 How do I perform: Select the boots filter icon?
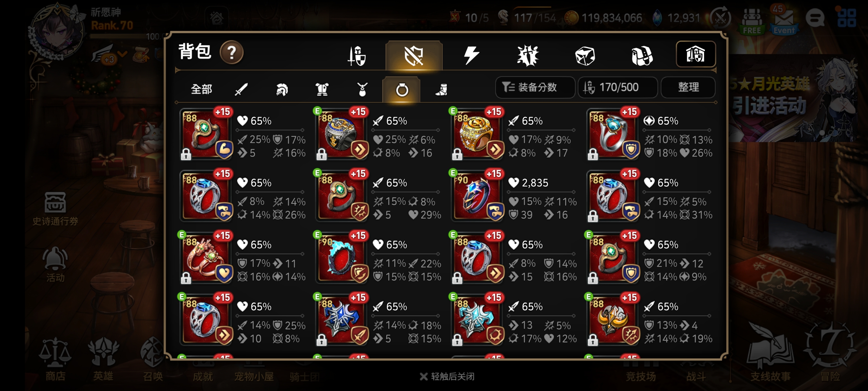click(x=441, y=89)
